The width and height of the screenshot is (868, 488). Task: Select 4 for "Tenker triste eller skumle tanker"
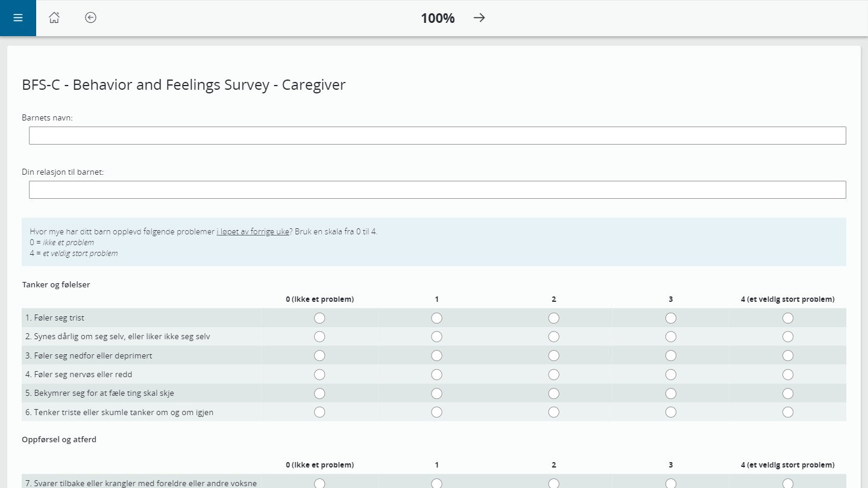(x=788, y=412)
